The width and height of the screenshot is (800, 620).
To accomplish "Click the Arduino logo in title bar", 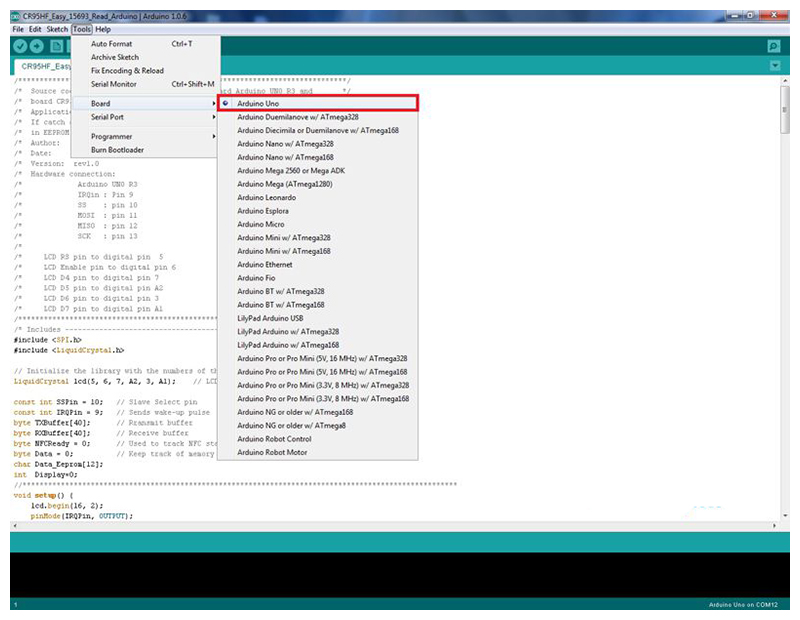I will point(13,16).
